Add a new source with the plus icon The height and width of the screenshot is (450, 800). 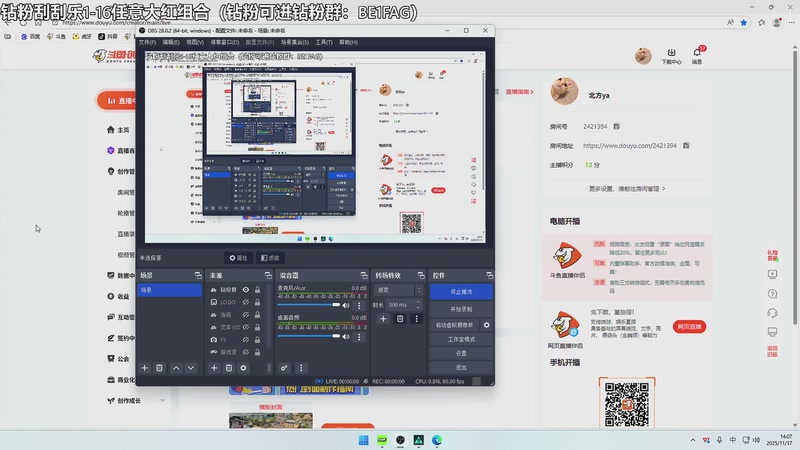(x=214, y=368)
